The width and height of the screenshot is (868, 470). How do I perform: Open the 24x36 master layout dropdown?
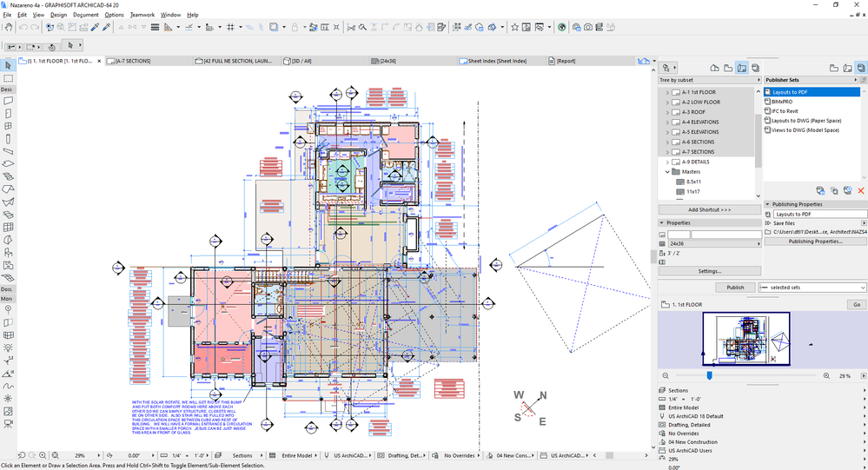714,243
